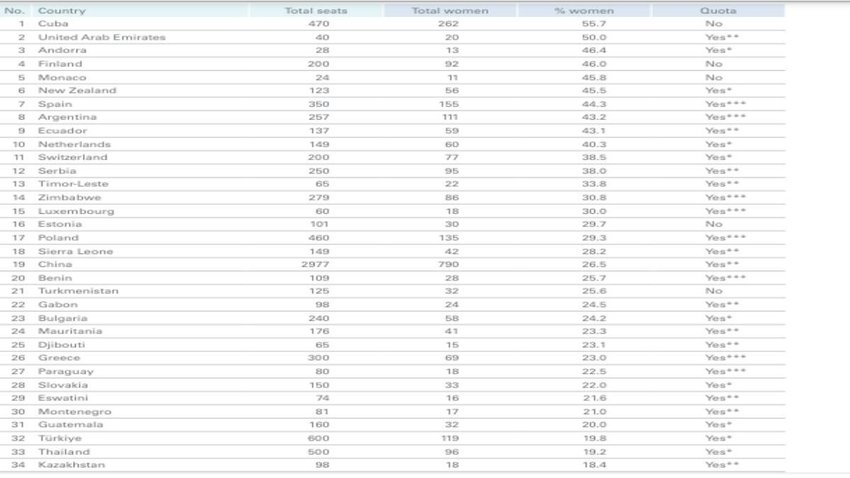Select the Switzerland country cell
Screen dimensions: 850x478
[73, 157]
